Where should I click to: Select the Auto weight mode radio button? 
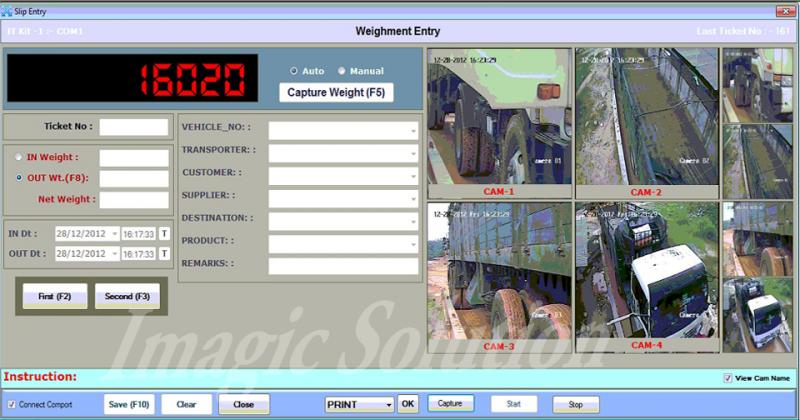point(294,71)
